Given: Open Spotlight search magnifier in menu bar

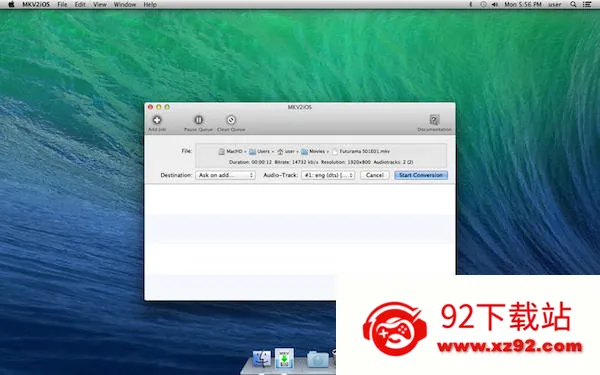Looking at the screenshot, I should (573, 5).
